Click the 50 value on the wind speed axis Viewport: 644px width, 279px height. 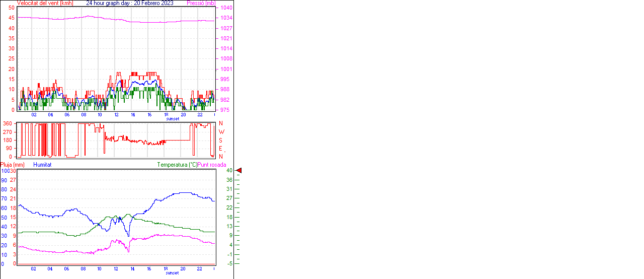tap(12, 8)
